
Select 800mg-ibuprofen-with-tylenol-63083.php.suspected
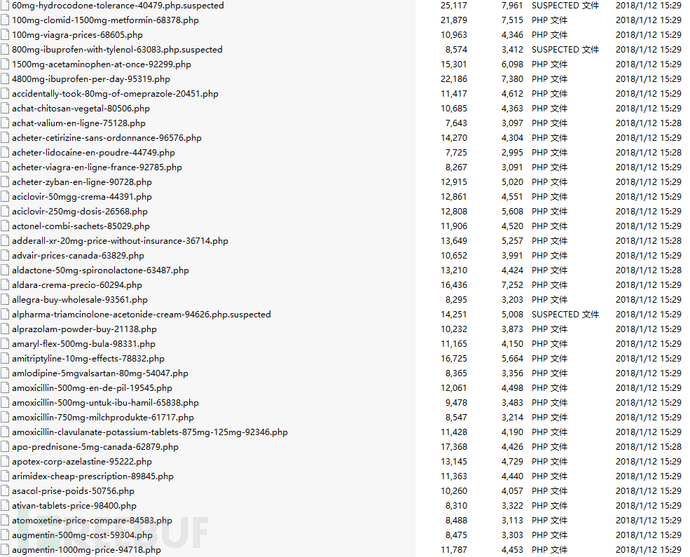click(117, 49)
